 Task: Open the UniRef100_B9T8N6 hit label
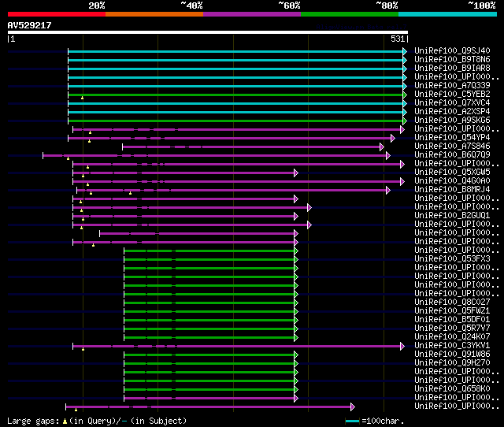[452, 60]
